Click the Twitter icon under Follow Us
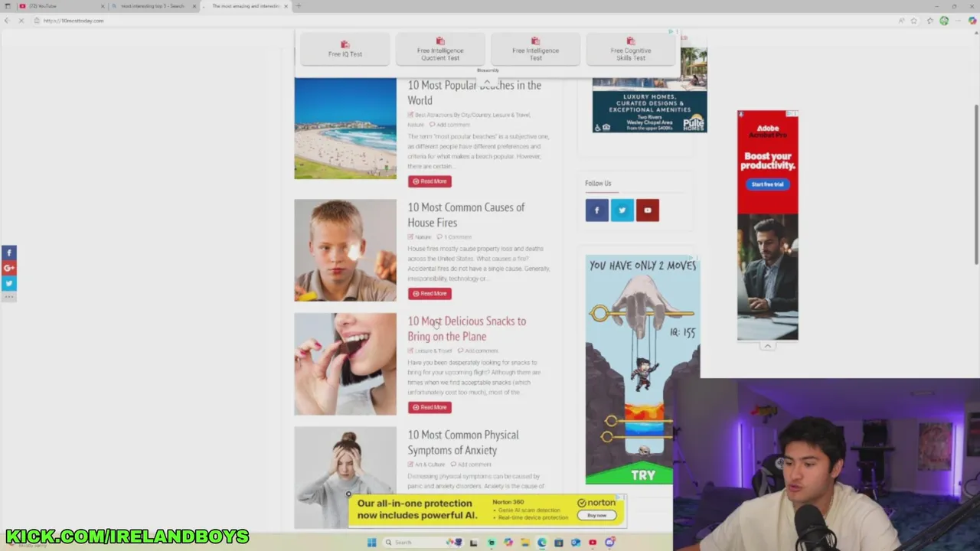 click(622, 210)
